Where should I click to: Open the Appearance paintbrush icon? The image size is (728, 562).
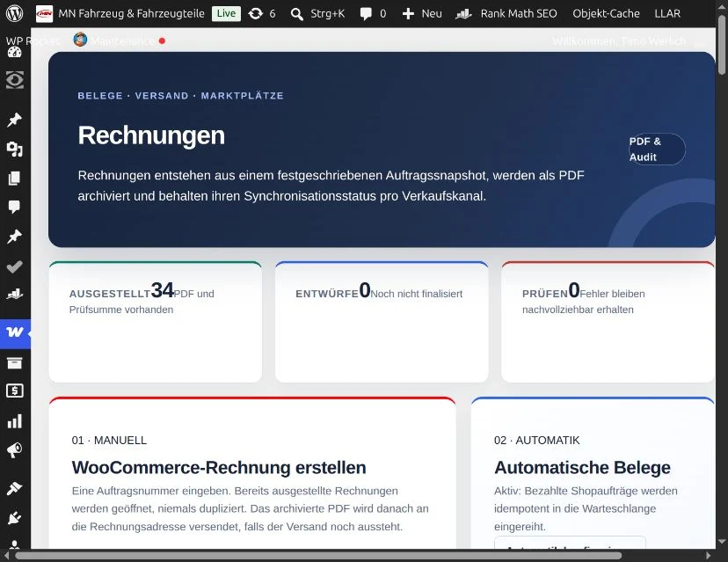[x=14, y=488]
